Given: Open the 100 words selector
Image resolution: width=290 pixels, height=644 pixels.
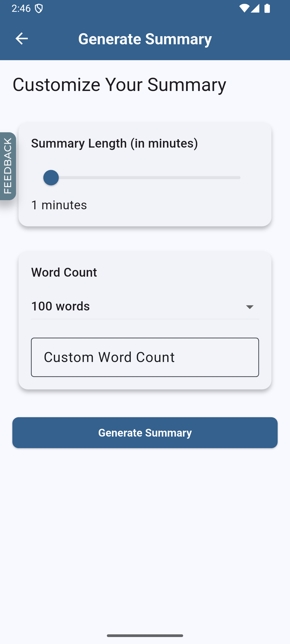Looking at the screenshot, I should click(x=145, y=306).
